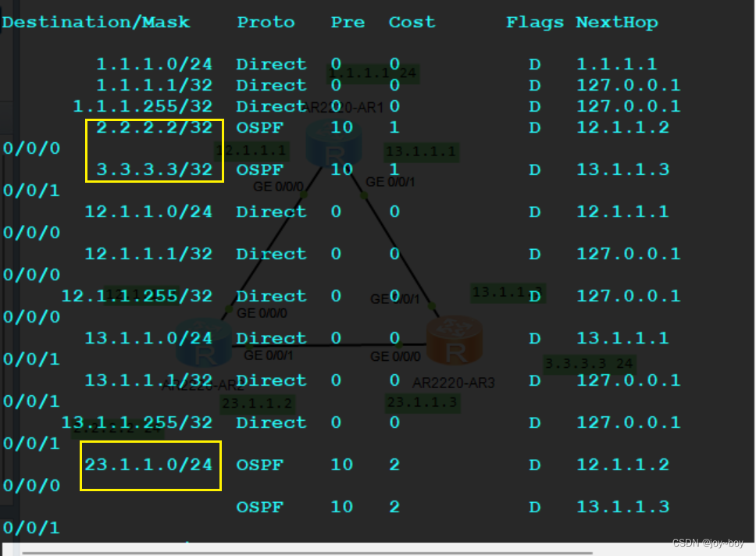Click the CSDN @joy~boy watermark link
The width and height of the screenshot is (756, 556).
point(708,542)
